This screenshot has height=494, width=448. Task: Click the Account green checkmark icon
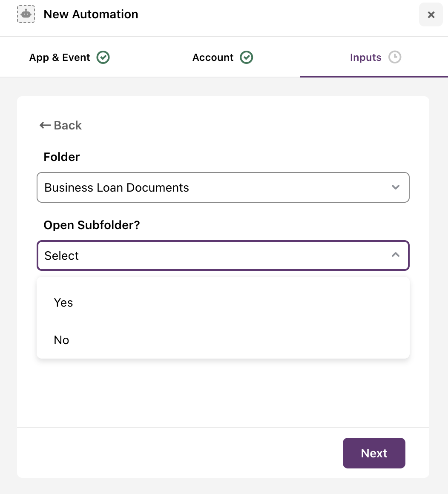click(x=247, y=57)
